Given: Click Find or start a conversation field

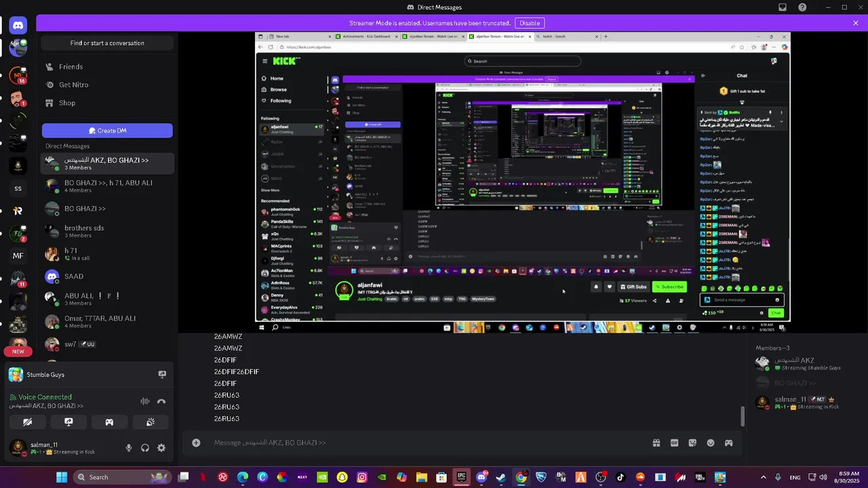Looking at the screenshot, I should click(107, 43).
